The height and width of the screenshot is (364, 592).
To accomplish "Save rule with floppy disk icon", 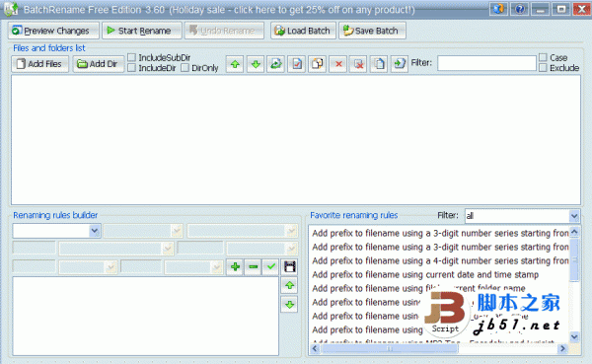I will tap(289, 267).
